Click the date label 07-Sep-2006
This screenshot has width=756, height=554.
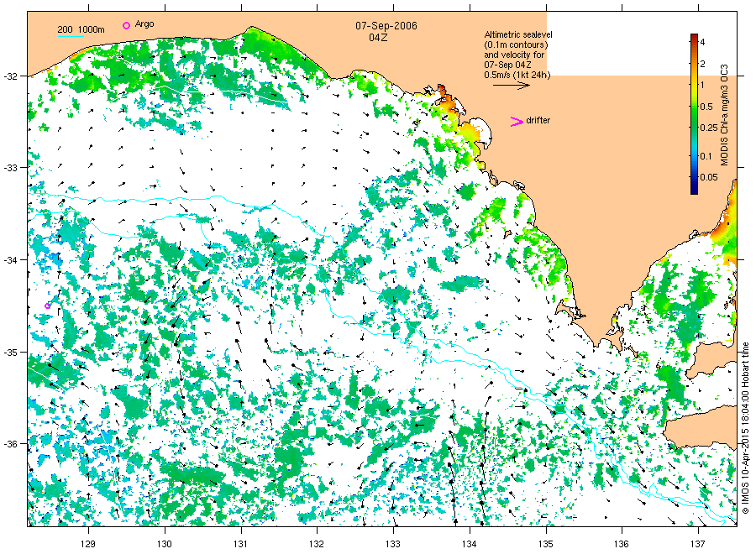(386, 26)
